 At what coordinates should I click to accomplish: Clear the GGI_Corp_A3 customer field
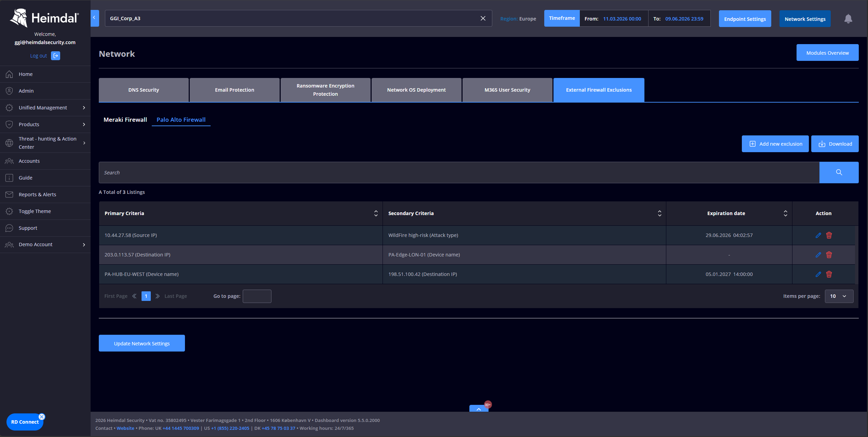point(483,18)
